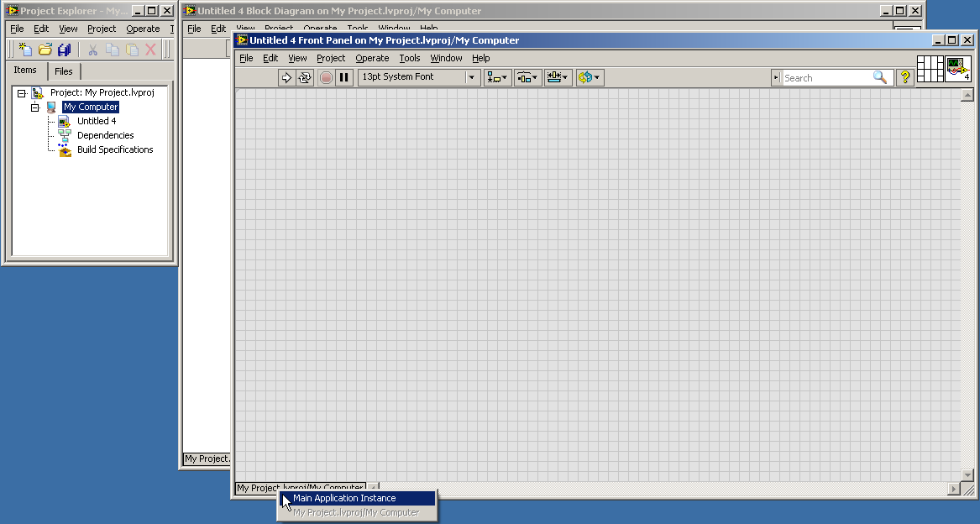980x524 pixels.
Task: Open the Tools menu in Front Panel
Action: pyautogui.click(x=410, y=58)
